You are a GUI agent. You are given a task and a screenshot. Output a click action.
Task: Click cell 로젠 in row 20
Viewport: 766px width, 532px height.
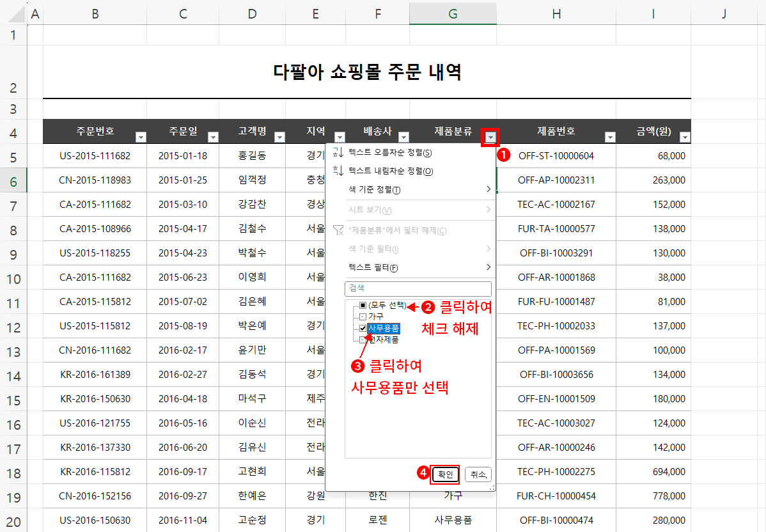(x=378, y=520)
